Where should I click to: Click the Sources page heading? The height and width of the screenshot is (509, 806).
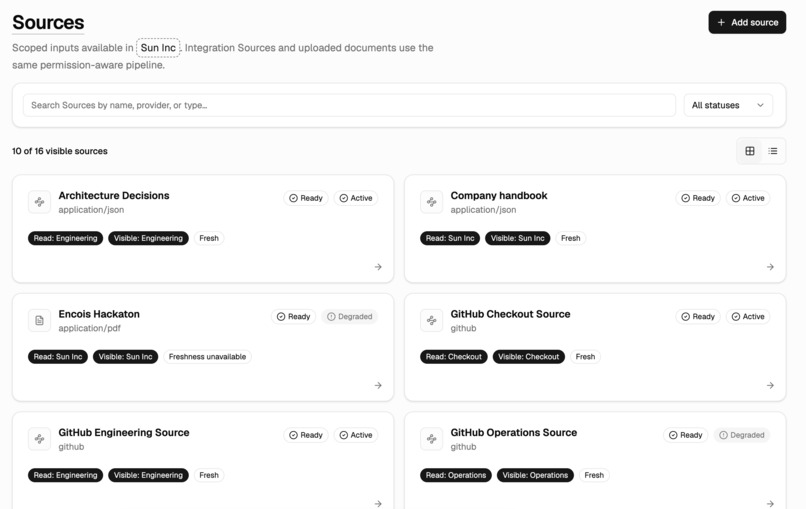click(x=48, y=23)
